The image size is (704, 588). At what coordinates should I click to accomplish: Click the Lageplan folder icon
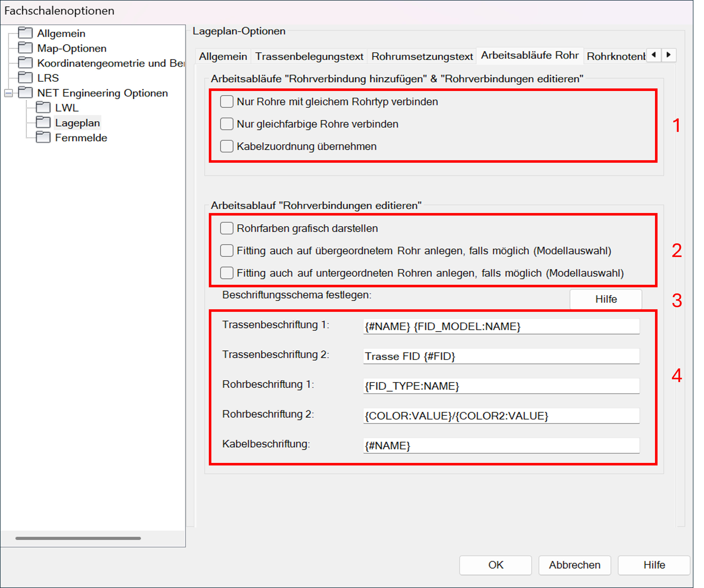tap(43, 123)
